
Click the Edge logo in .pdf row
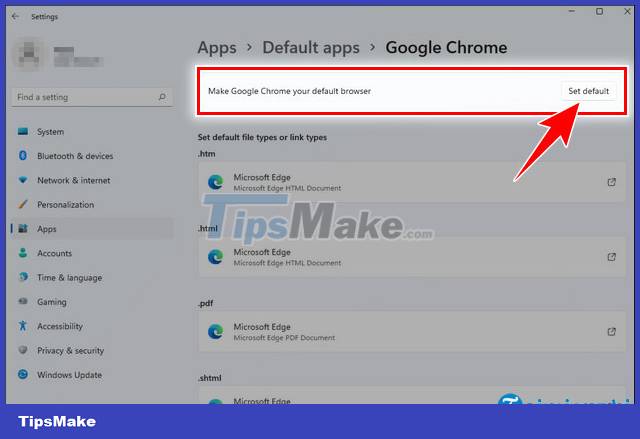pos(216,331)
